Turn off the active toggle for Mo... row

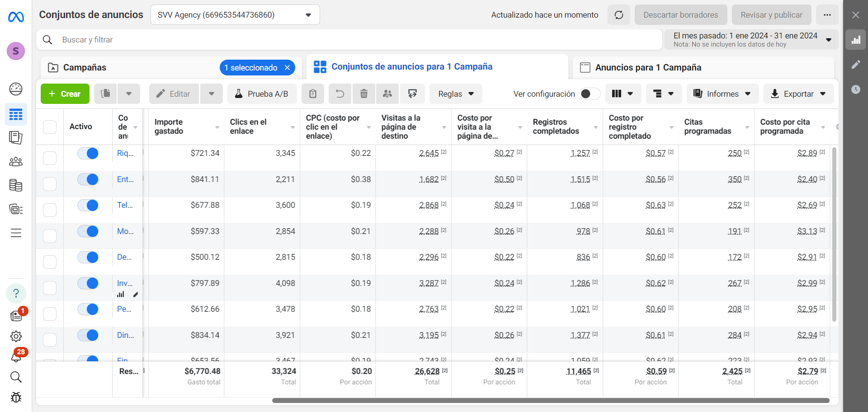88,232
